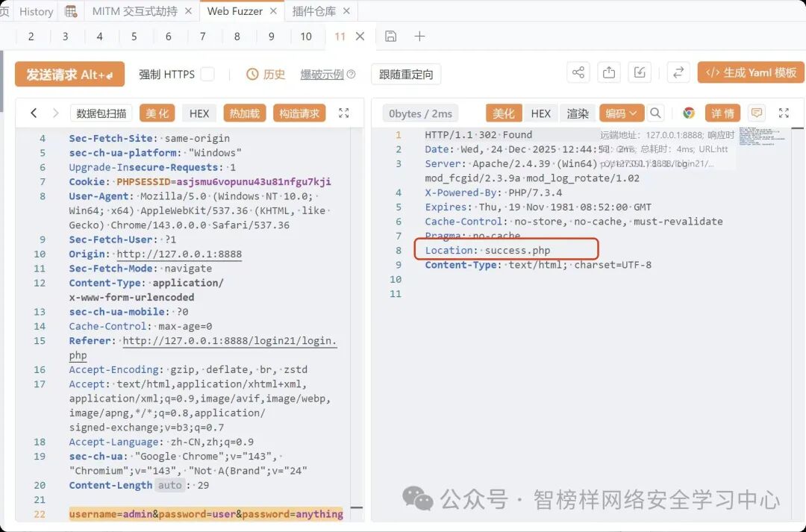Screen dimensions: 806x532
Task: Click the 'X-Powered-By: PHP/7.3.4' response line
Action: click(x=493, y=193)
